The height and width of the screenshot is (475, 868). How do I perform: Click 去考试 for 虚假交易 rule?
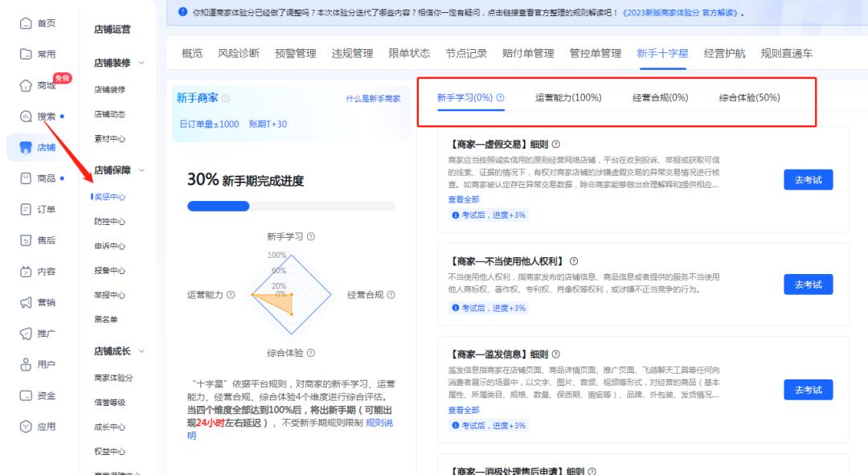tap(808, 179)
